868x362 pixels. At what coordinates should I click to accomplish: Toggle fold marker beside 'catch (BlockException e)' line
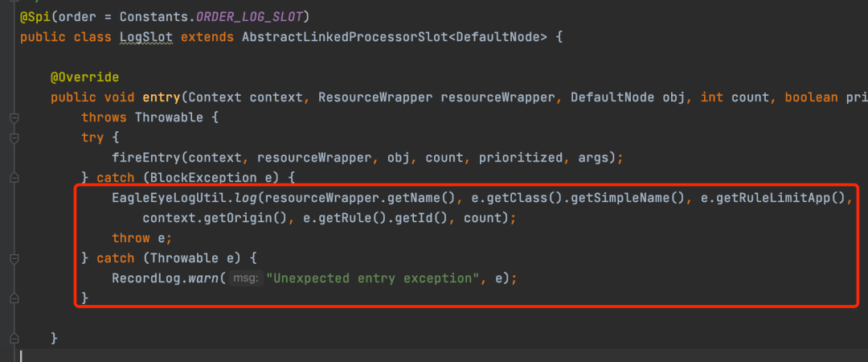[x=14, y=178]
